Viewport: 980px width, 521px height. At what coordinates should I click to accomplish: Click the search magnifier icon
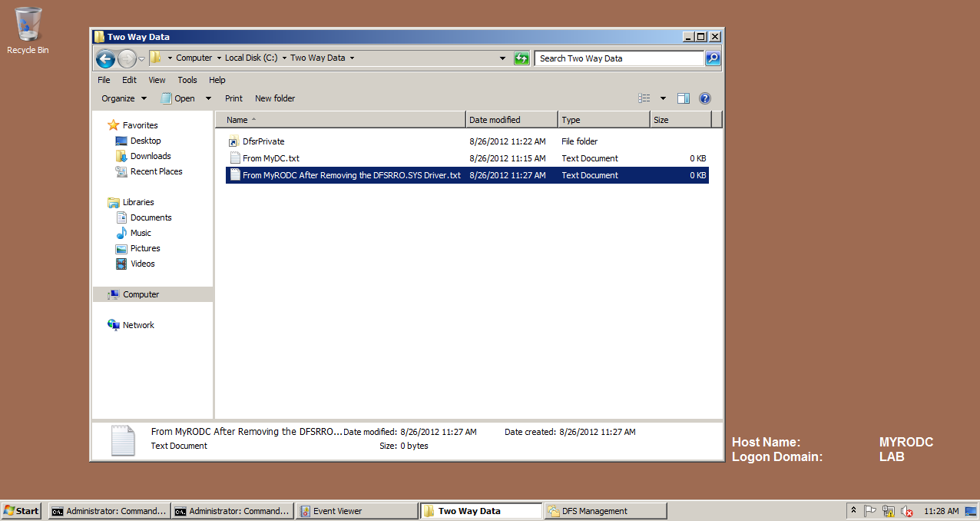tap(713, 58)
